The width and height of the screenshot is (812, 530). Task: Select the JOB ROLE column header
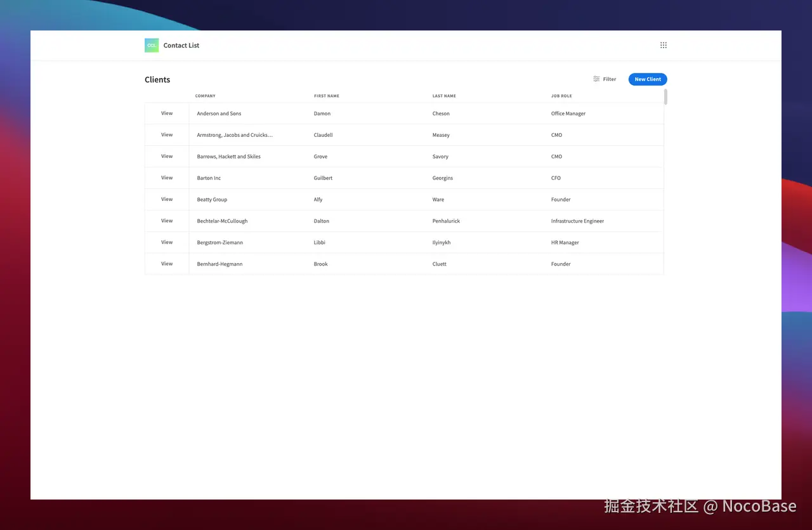(x=561, y=96)
